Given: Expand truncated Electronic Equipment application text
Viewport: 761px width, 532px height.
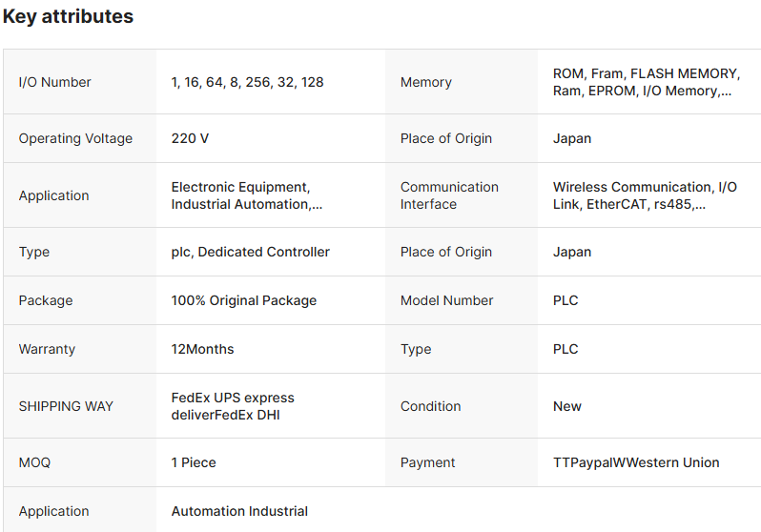Looking at the screenshot, I should point(246,195).
